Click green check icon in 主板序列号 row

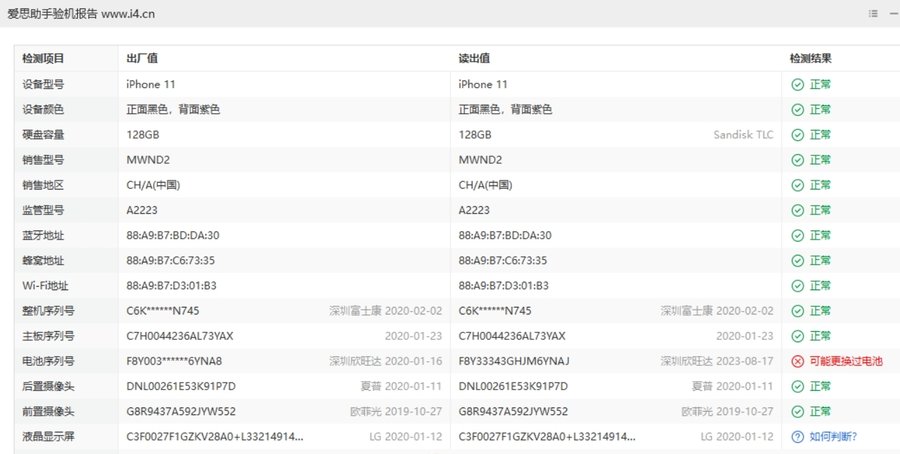(797, 336)
